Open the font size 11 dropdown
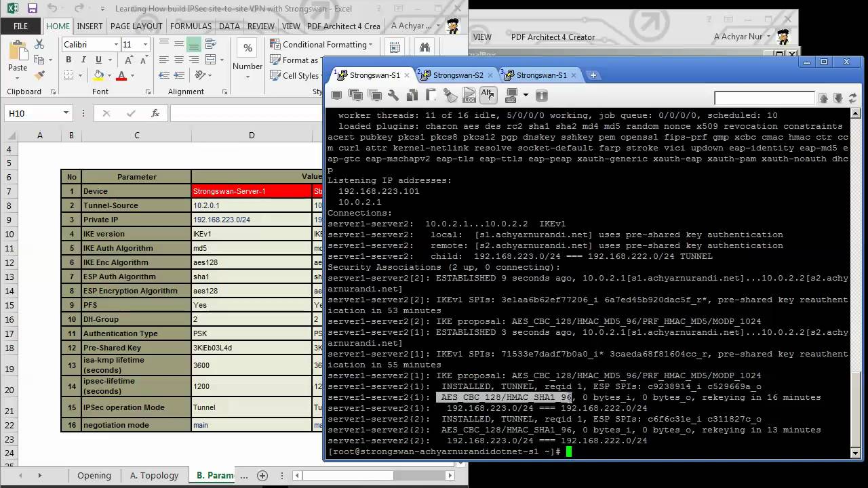The height and width of the screenshot is (488, 868). 145,45
